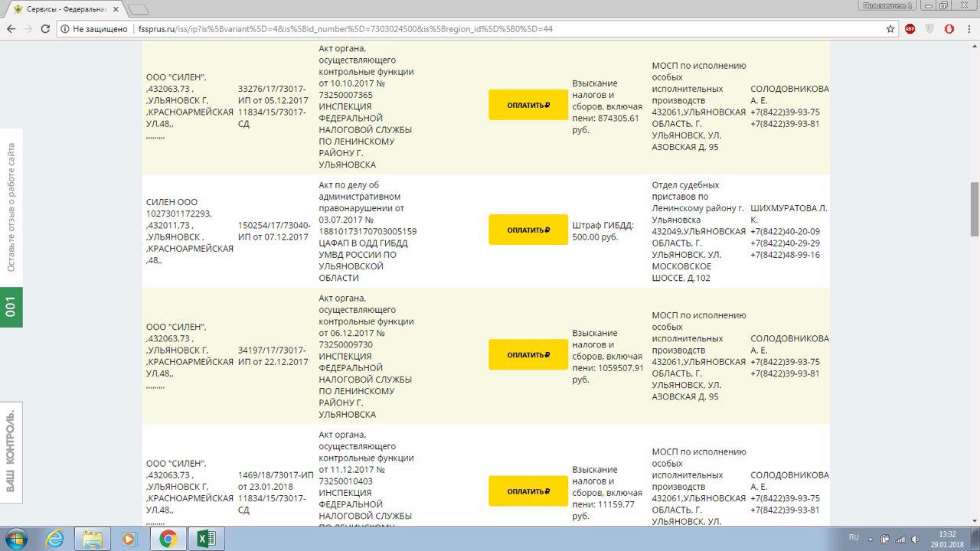Select the text '1469/18/73017-ИП от 23.01.2018'
This screenshot has height=551, width=980.
(276, 481)
